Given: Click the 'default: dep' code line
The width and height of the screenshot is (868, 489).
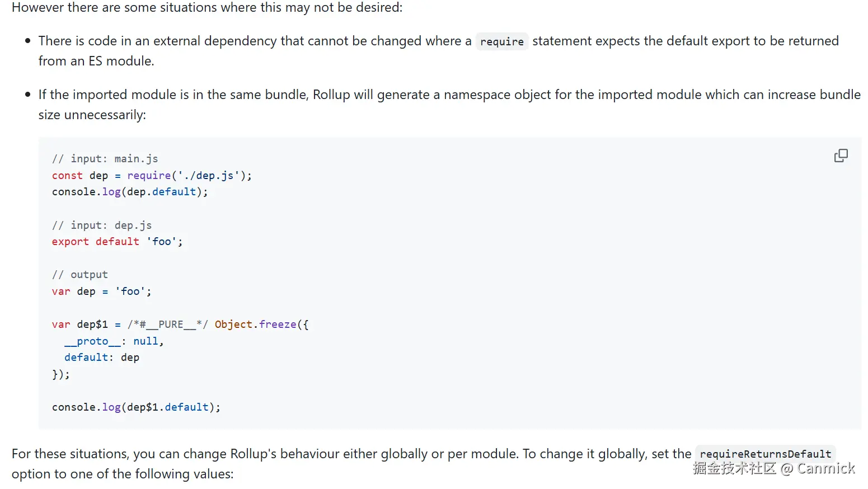Looking at the screenshot, I should (x=102, y=358).
